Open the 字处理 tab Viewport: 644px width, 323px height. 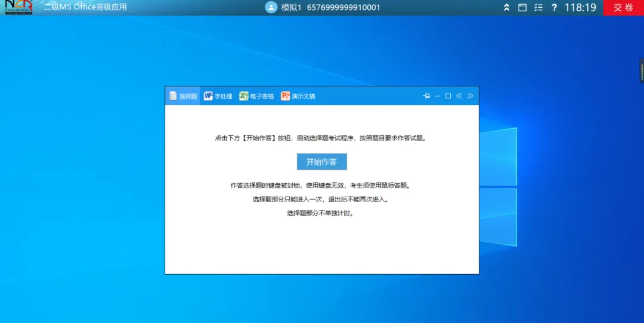218,96
